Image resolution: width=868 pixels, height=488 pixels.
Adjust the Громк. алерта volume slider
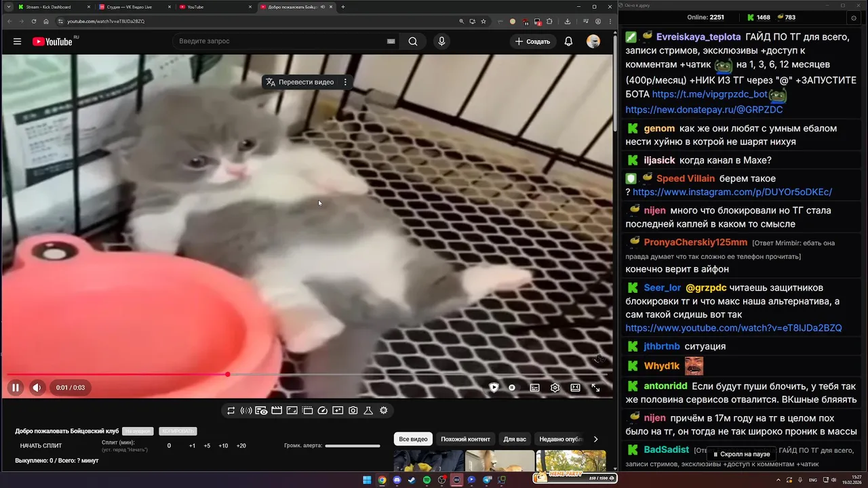[x=353, y=446]
